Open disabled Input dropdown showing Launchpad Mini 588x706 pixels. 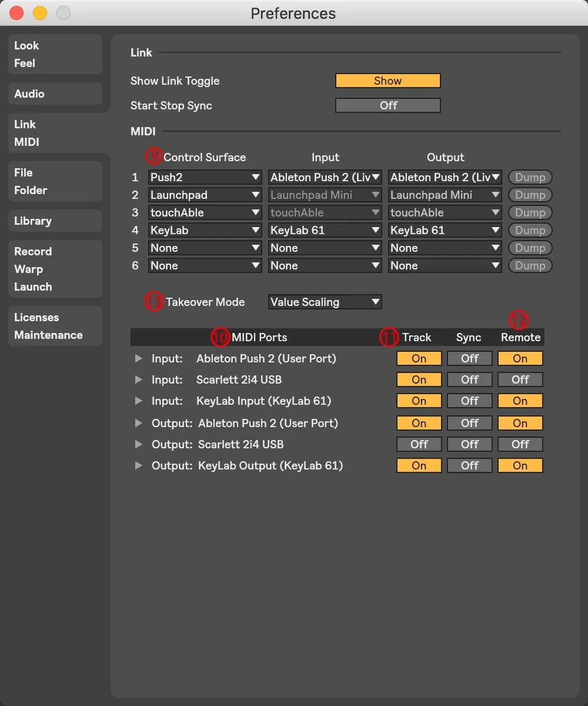(325, 195)
